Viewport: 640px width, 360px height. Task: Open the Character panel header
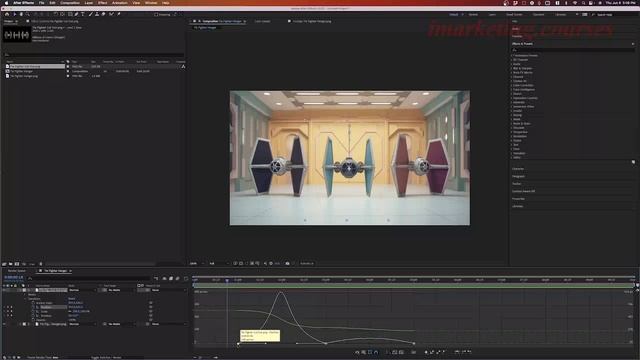click(x=518, y=169)
